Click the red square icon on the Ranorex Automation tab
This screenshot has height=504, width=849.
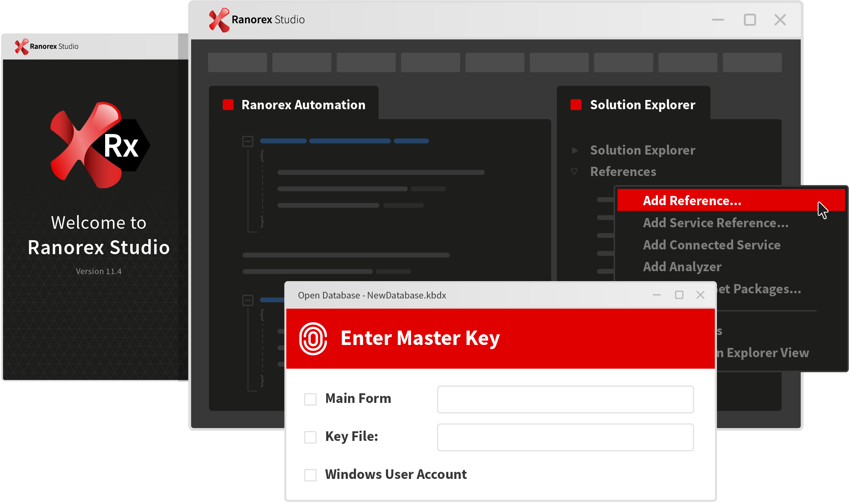point(228,105)
